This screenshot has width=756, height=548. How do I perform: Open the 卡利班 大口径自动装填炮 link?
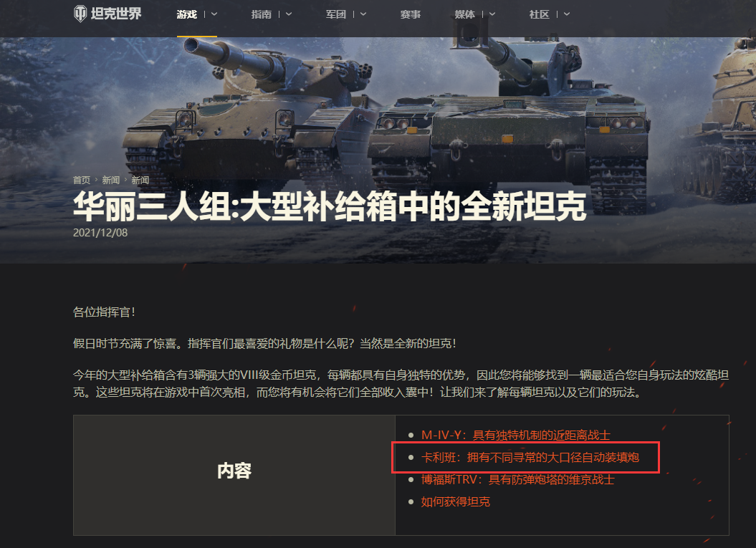(x=530, y=458)
